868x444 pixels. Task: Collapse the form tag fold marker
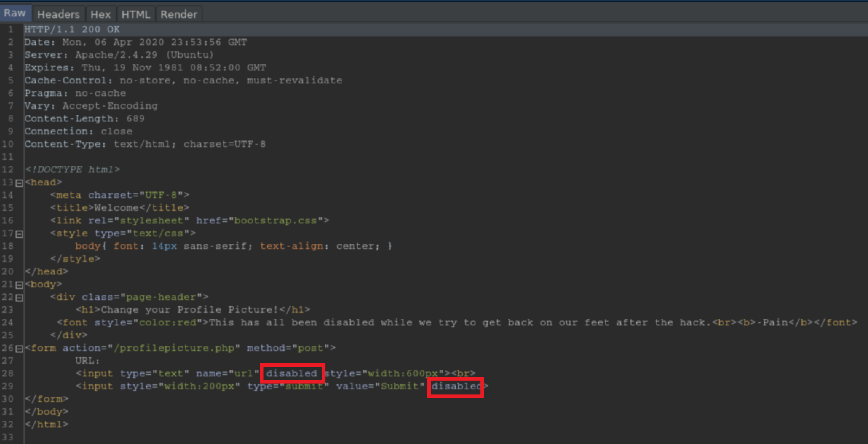point(19,349)
